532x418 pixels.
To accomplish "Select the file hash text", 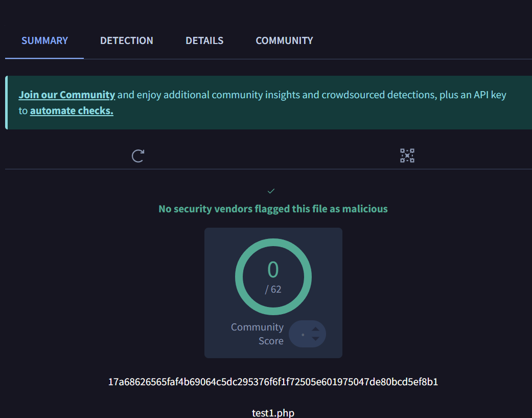I will [x=273, y=382].
